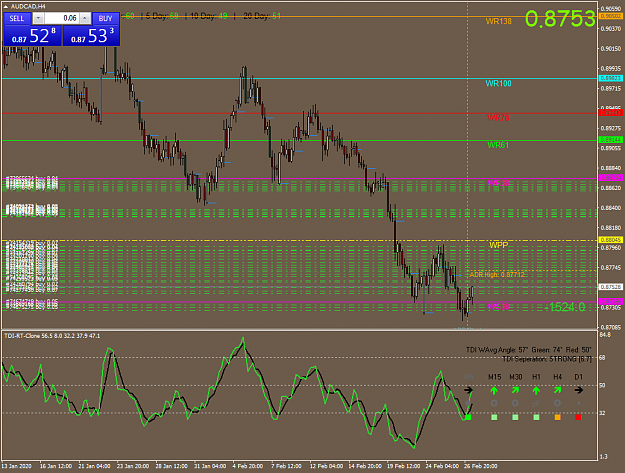Click the orange 0.90502 price axis tag
Image resolution: width=625 pixels, height=473 pixels.
click(611, 16)
